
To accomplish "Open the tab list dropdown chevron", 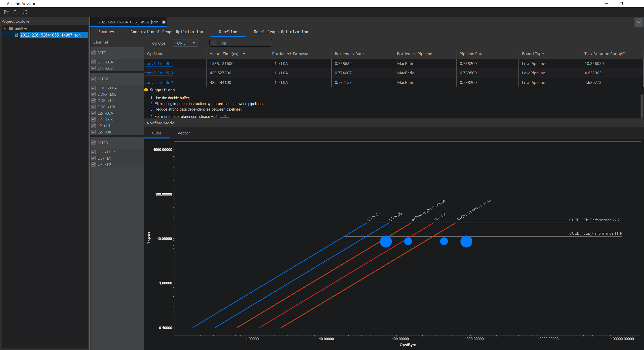I will [x=639, y=22].
